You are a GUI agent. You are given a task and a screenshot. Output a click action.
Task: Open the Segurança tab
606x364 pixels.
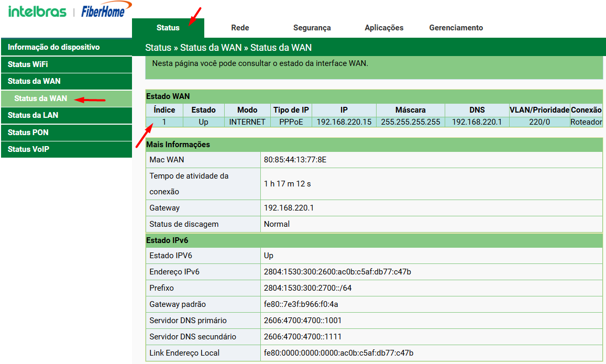312,28
